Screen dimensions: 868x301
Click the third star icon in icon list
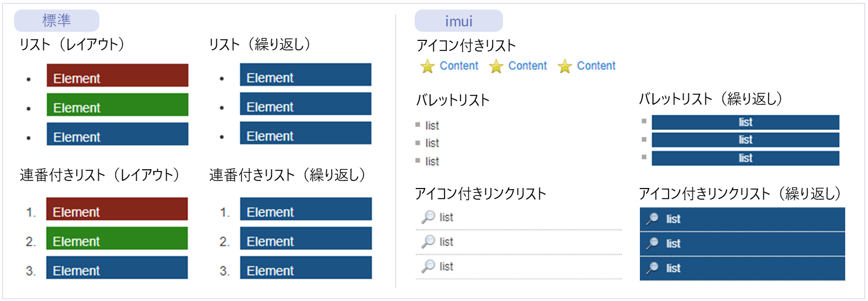[564, 66]
